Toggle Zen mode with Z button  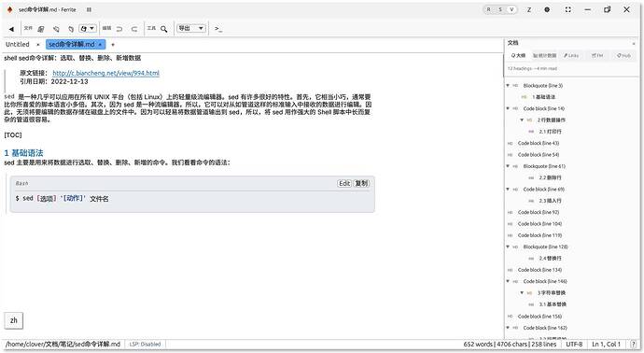(x=529, y=9)
